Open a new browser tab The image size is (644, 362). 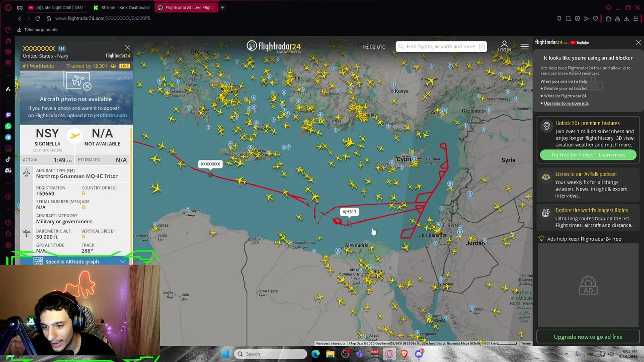click(222, 8)
